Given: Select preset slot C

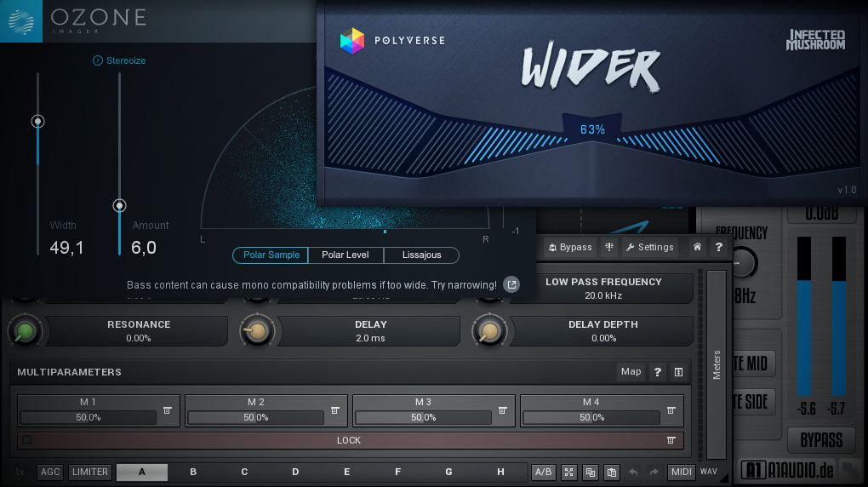Looking at the screenshot, I should click(x=244, y=472).
